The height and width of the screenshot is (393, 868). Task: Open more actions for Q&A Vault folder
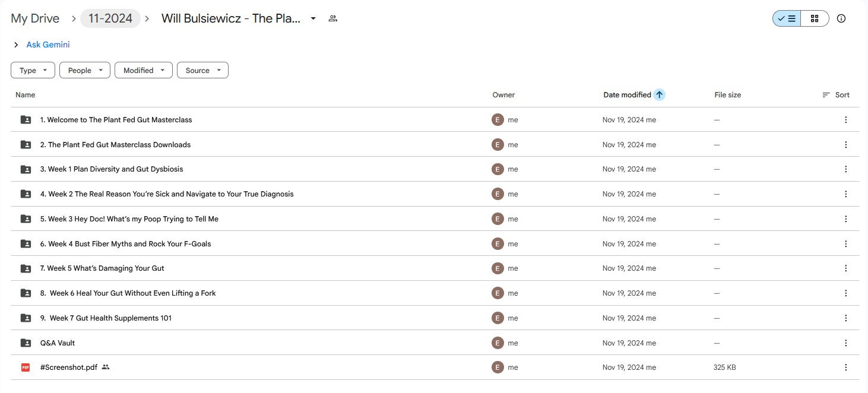coord(846,343)
